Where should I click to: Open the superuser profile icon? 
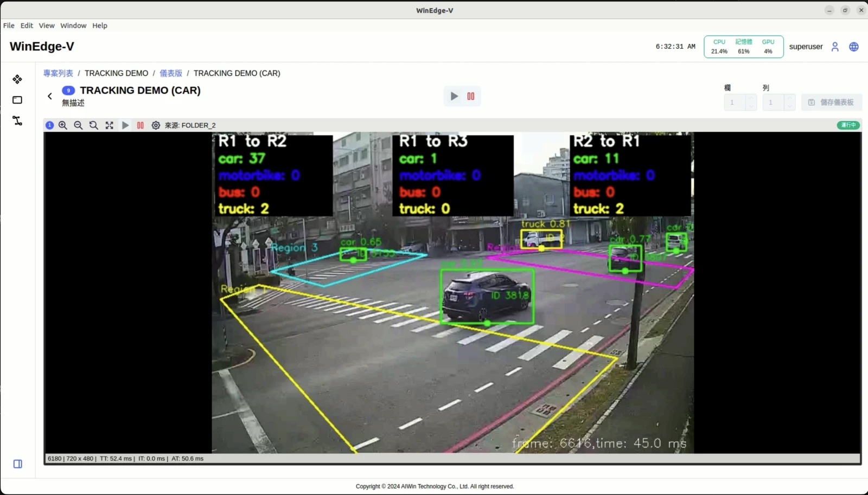click(835, 47)
